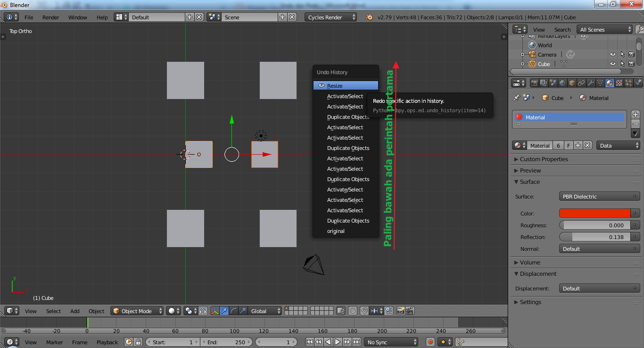Switch to the Object Data properties tab
Viewport: 644px width, 348px height.
(600, 83)
